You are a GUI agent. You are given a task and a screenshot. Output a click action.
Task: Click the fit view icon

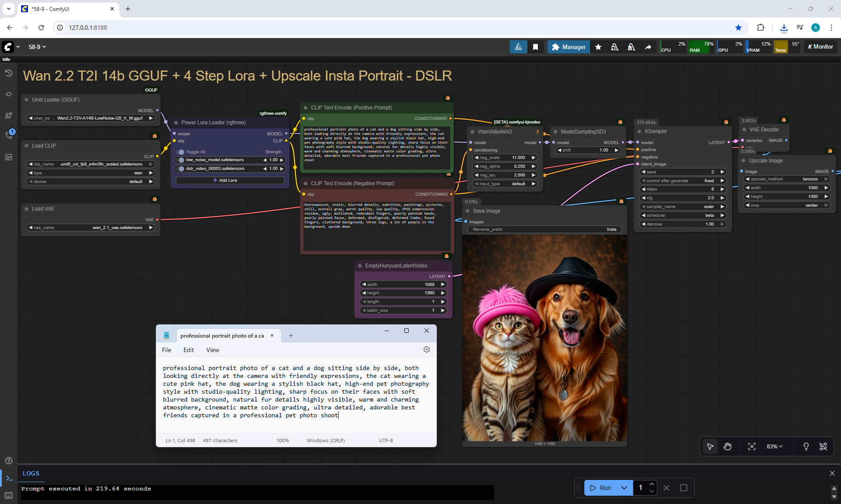click(x=752, y=446)
